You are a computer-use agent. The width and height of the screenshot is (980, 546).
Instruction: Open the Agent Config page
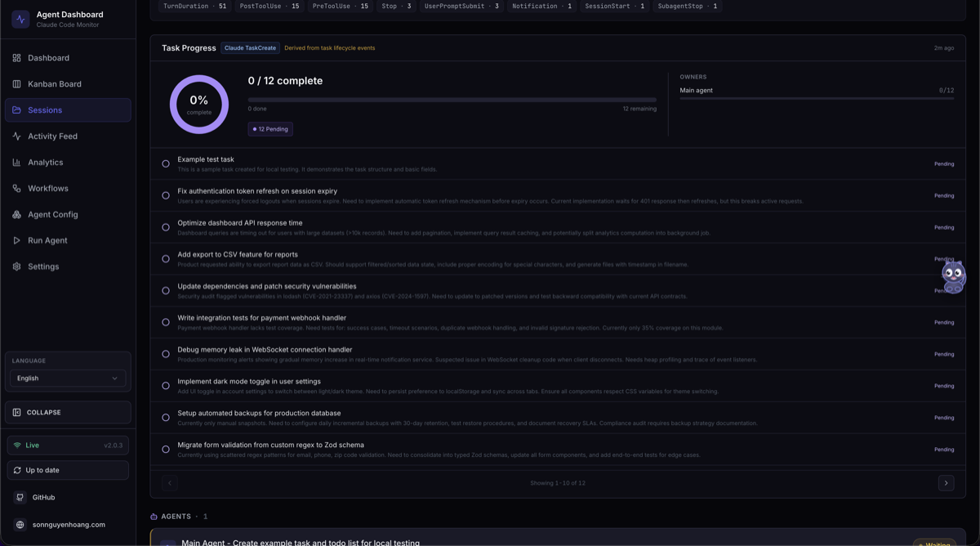(x=68, y=215)
